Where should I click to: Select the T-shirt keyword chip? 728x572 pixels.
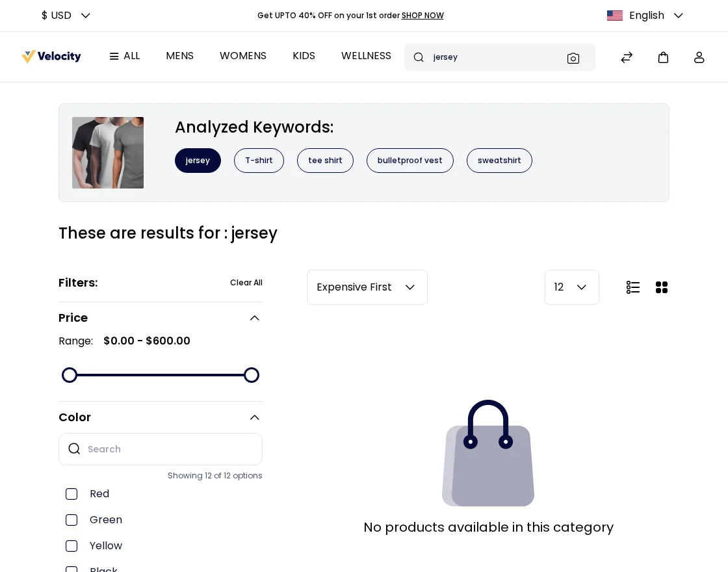click(x=259, y=161)
